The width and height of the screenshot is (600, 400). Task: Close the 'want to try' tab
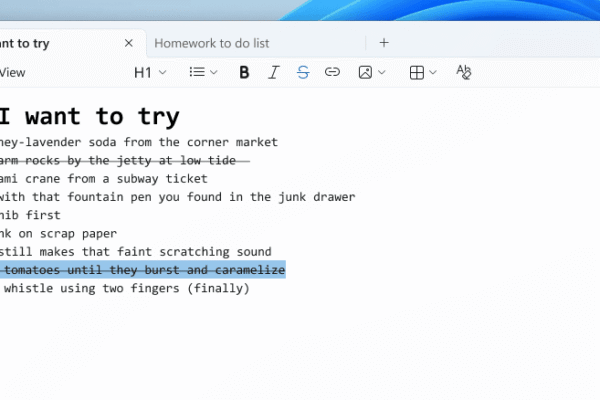click(x=128, y=43)
